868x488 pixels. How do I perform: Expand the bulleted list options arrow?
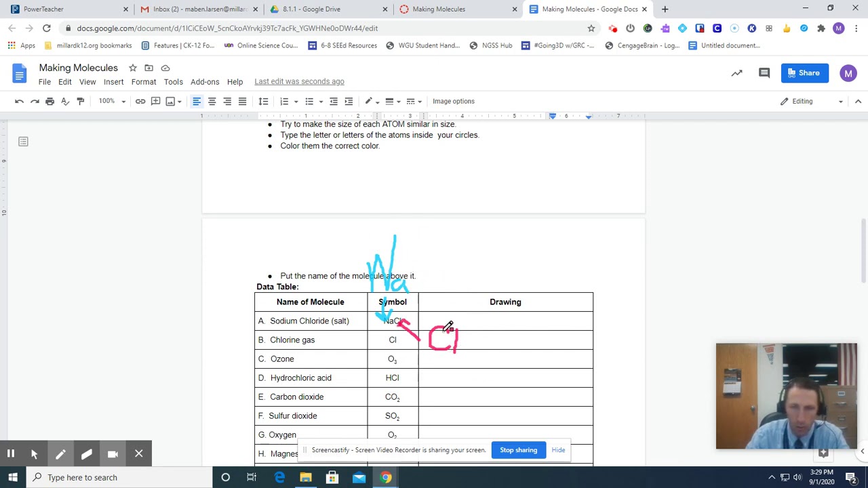tap(321, 102)
